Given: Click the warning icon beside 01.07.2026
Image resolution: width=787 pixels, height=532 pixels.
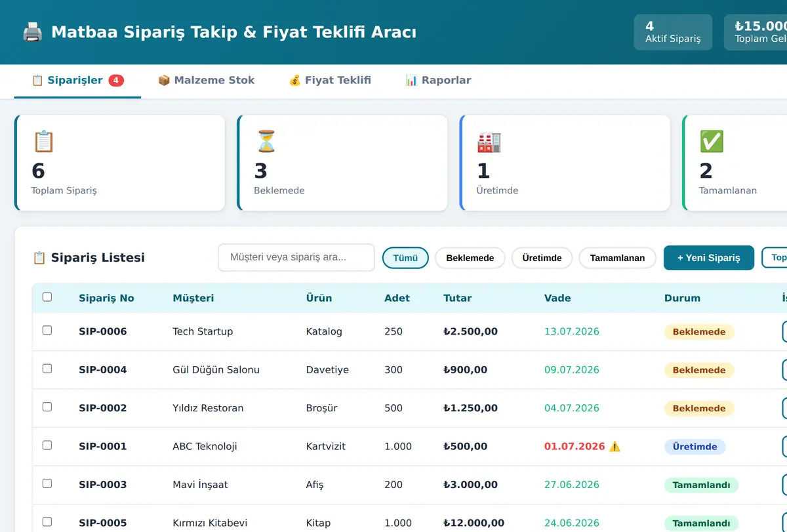Looking at the screenshot, I should pyautogui.click(x=615, y=447).
